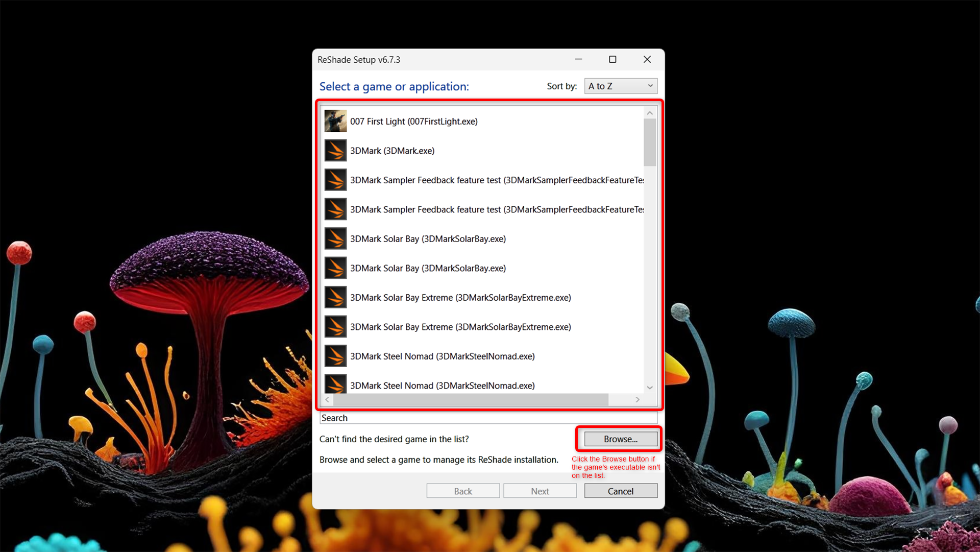Maximize the ReShade Setup window
980x552 pixels.
[612, 59]
